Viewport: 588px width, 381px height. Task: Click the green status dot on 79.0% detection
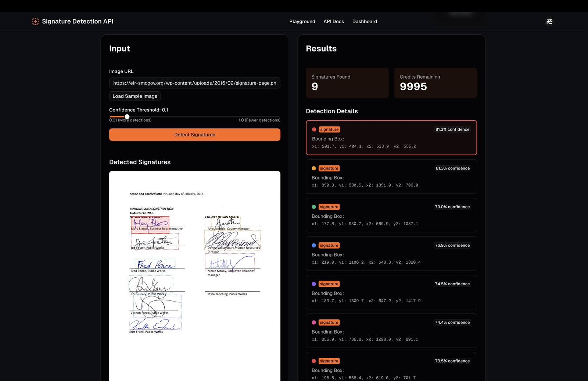314,207
